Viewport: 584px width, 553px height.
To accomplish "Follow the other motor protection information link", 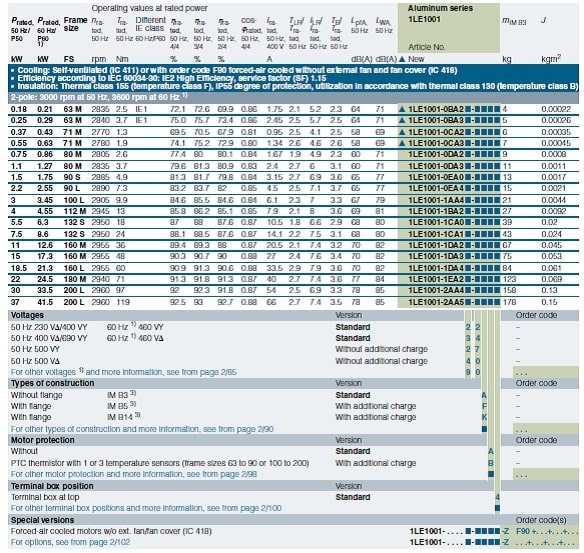I will coord(134,474).
